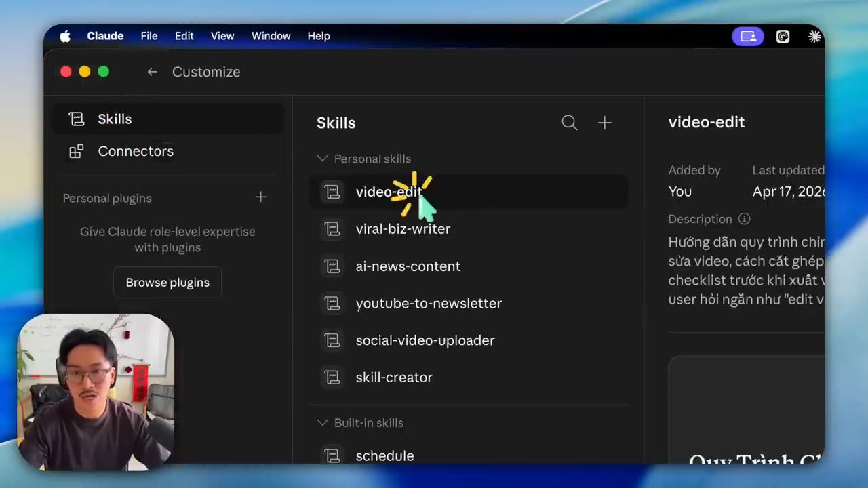Open the Apple menu

coord(65,37)
